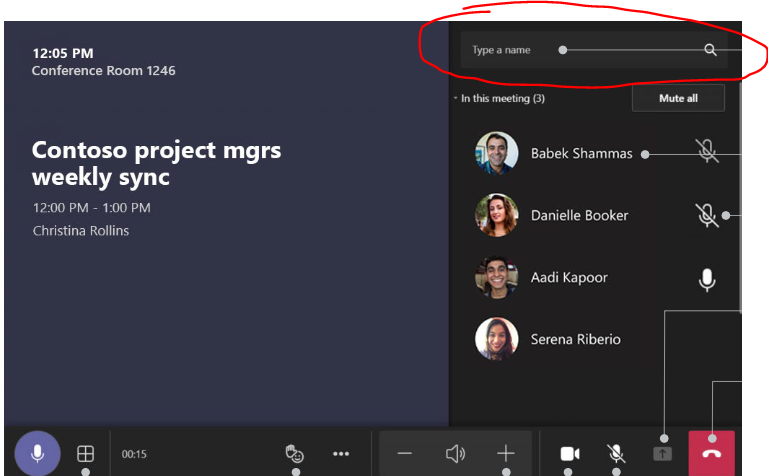Open the raise hand reactions icon

[294, 453]
